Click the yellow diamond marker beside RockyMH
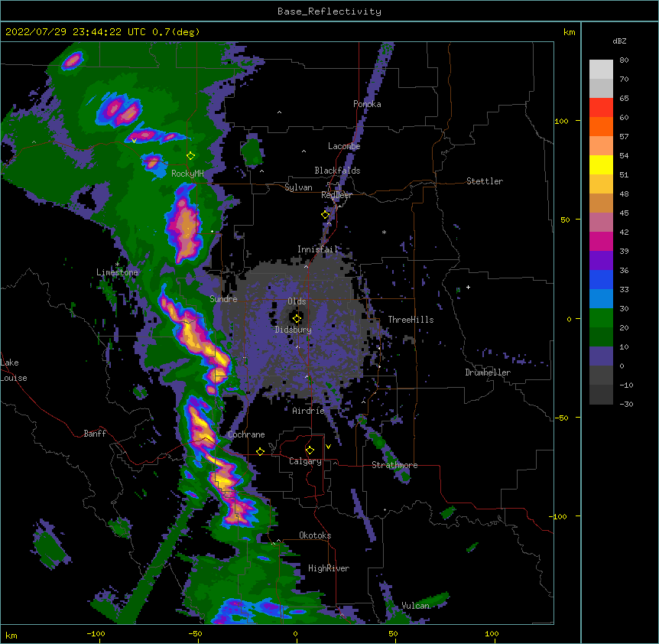Image resolution: width=659 pixels, height=644 pixels. [x=191, y=156]
